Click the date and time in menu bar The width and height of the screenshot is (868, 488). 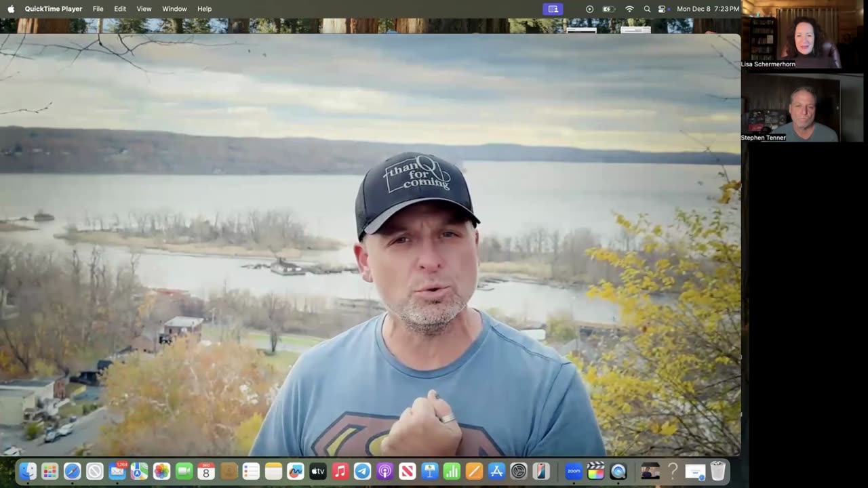tap(708, 9)
